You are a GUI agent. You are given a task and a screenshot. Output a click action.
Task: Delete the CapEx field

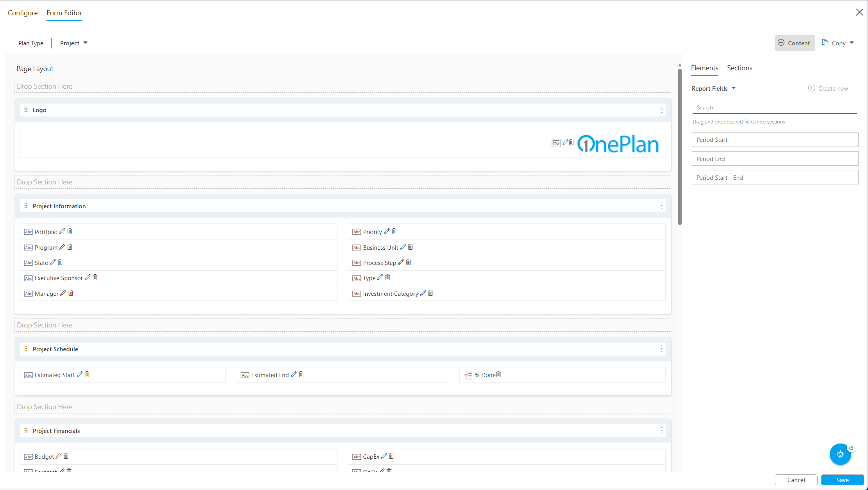pos(391,456)
